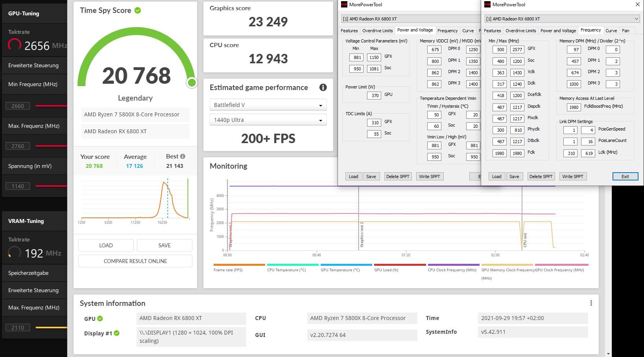The height and width of the screenshot is (357, 644).
Task: Toggle GPU Load red legend swatch
Action: (x=400, y=265)
